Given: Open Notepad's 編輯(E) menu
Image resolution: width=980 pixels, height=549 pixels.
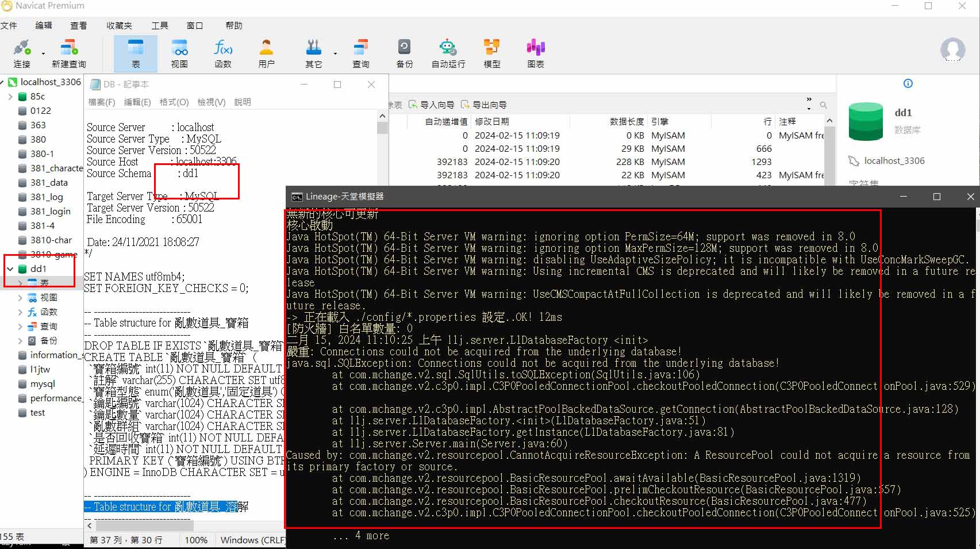Looking at the screenshot, I should [x=137, y=102].
